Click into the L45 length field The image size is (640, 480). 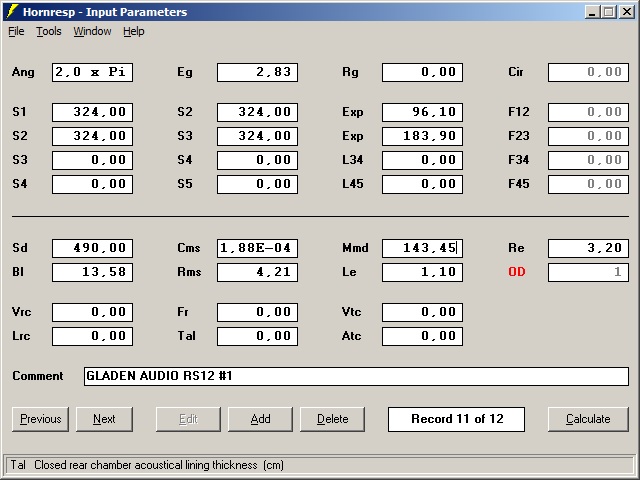[x=422, y=184]
